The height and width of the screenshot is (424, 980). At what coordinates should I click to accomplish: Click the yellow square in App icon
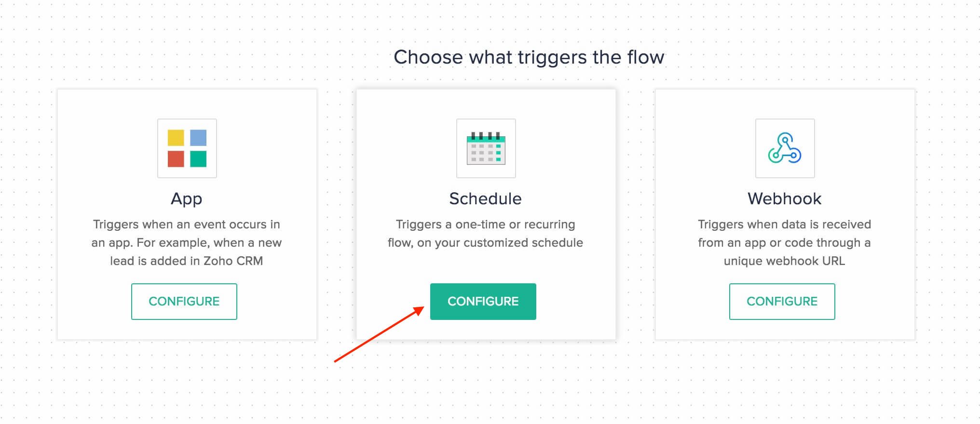pyautogui.click(x=176, y=138)
